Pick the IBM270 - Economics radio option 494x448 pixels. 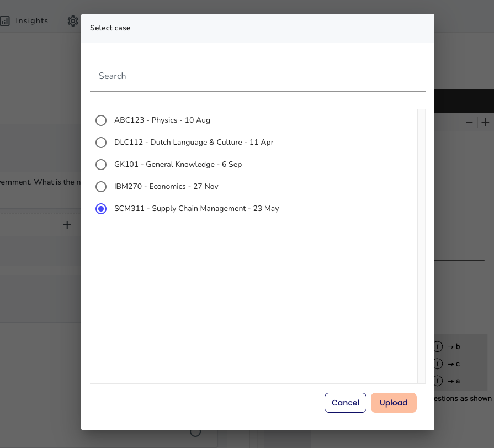[101, 187]
